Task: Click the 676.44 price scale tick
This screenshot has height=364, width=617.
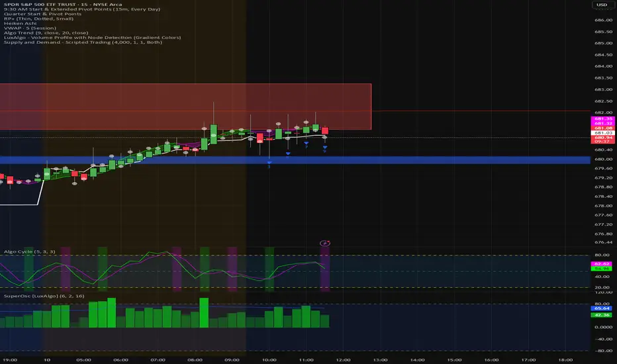Action: pos(603,242)
